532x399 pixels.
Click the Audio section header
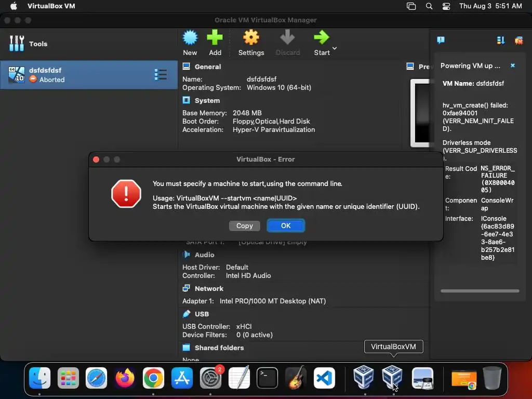pyautogui.click(x=204, y=255)
